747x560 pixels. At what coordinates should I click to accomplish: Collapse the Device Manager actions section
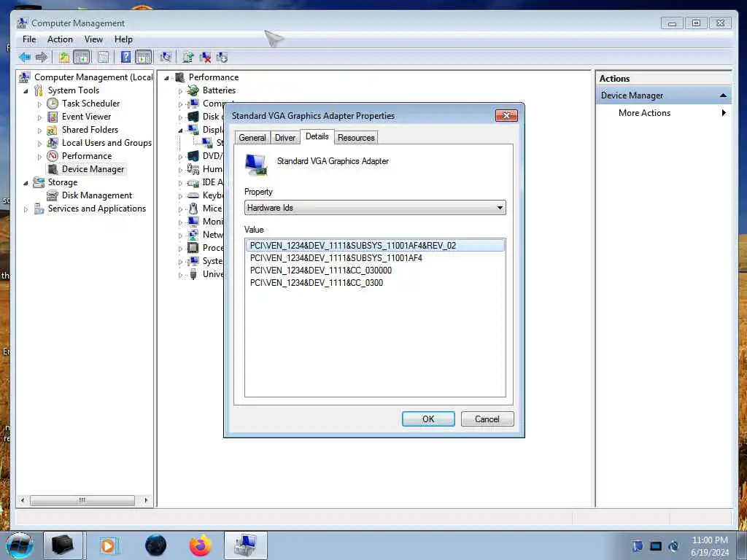click(x=723, y=96)
